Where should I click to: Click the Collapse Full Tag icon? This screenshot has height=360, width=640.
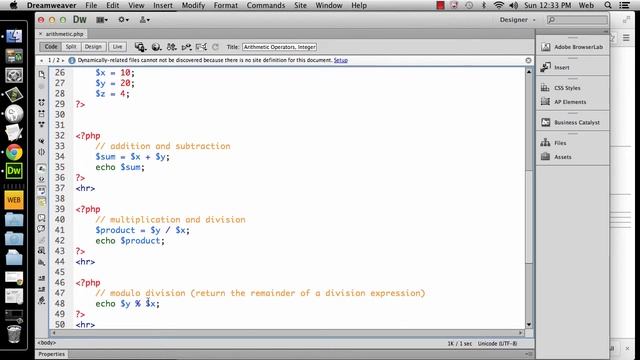[42, 102]
